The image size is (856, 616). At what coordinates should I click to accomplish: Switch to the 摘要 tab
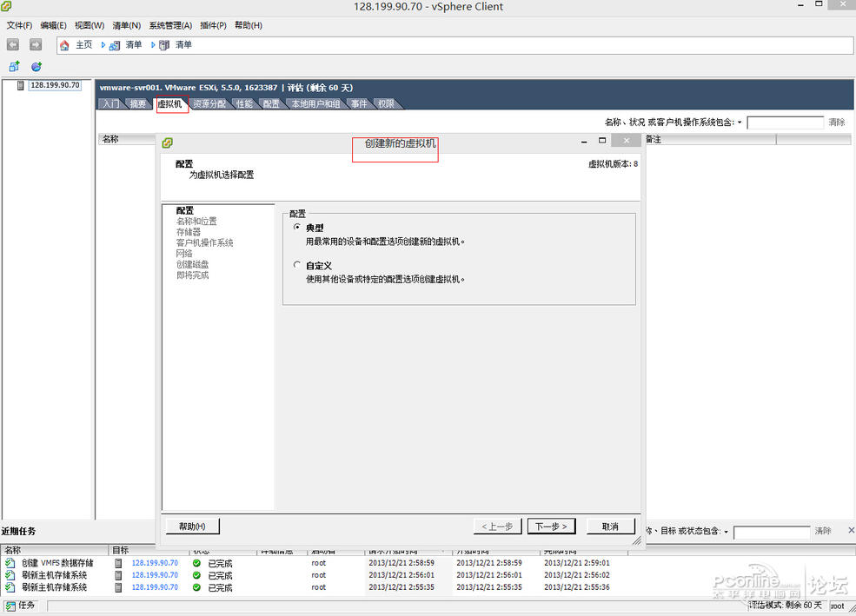pos(138,103)
